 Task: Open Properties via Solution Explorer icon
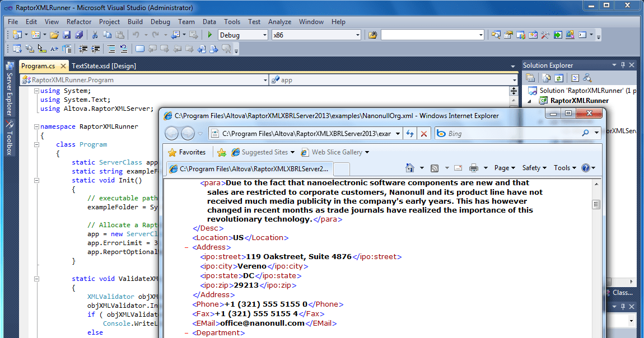530,78
